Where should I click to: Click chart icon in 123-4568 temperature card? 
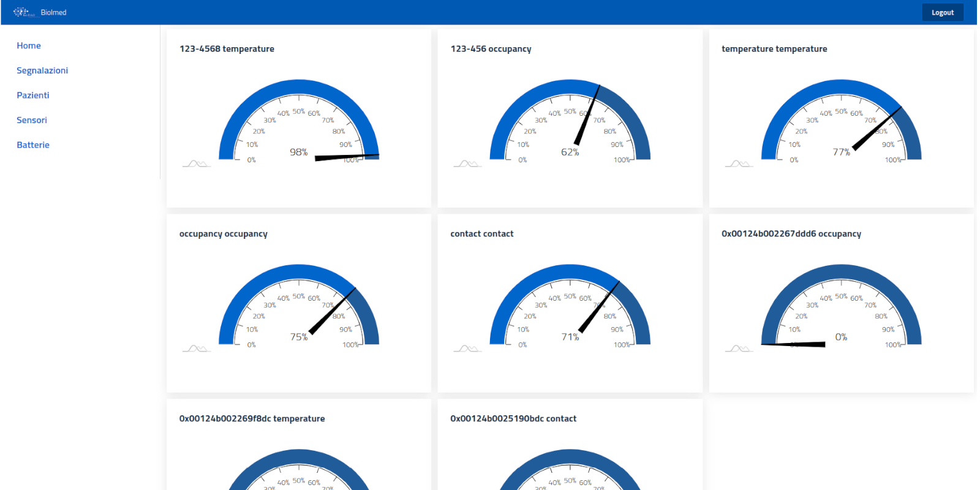[x=196, y=164]
